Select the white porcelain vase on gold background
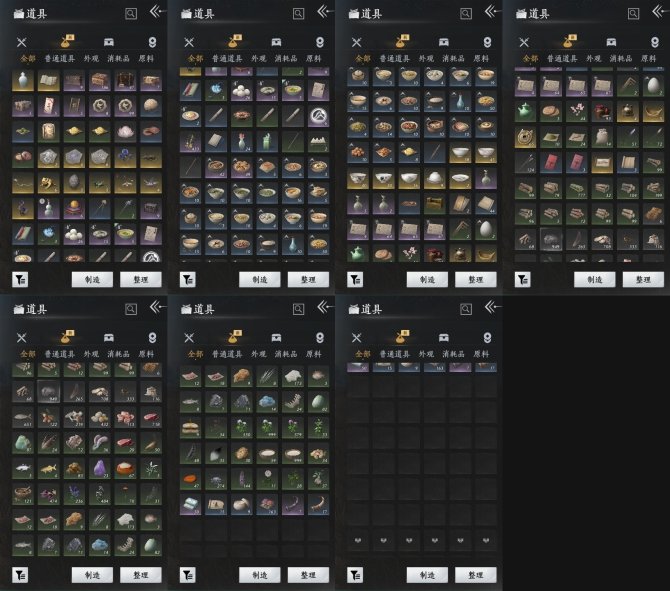The image size is (670, 591). click(x=23, y=81)
